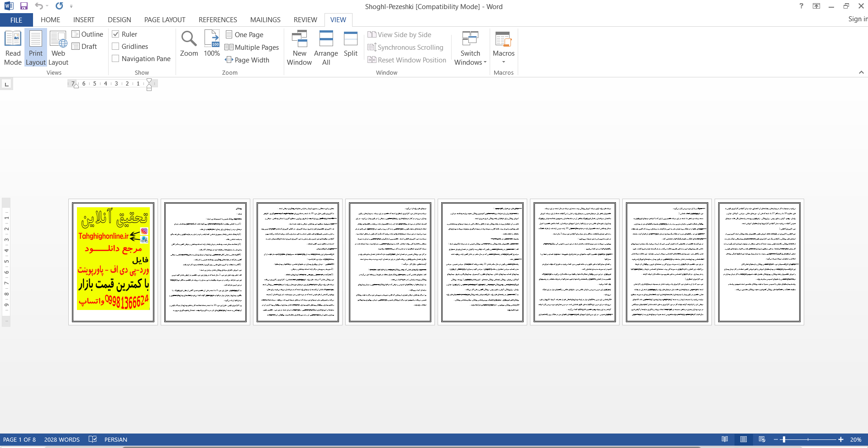Click the Word application icon in title bar
This screenshot has width=868, height=448.
click(8, 6)
